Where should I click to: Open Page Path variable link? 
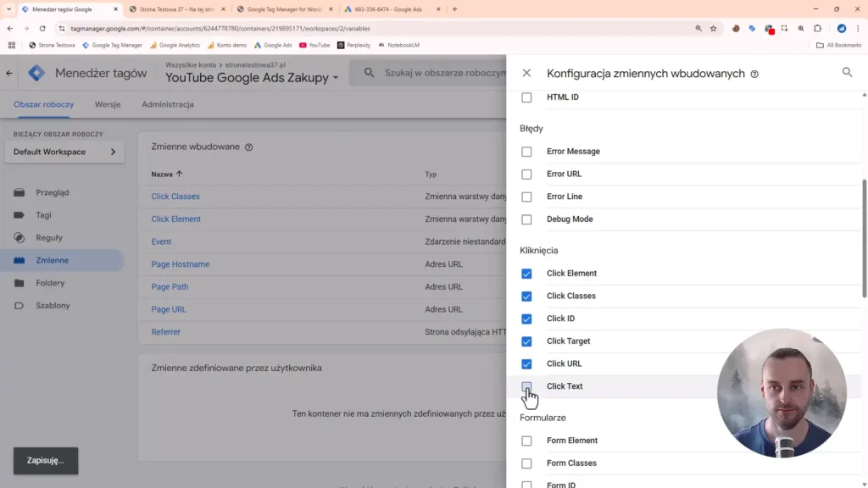click(170, 286)
